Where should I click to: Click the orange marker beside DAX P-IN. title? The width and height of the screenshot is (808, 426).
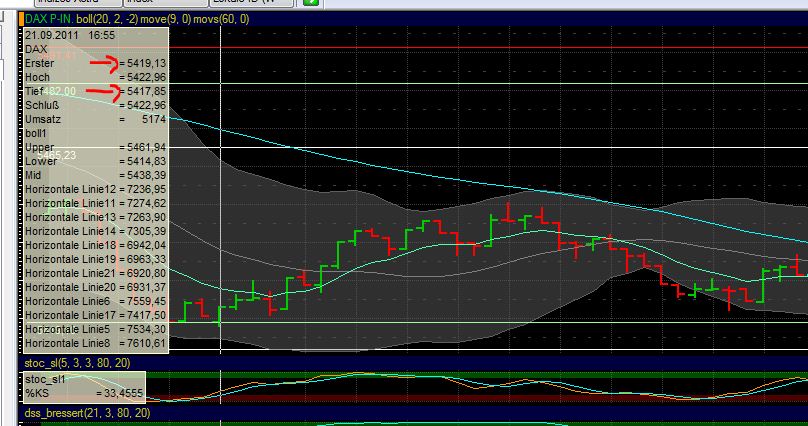(20, 19)
